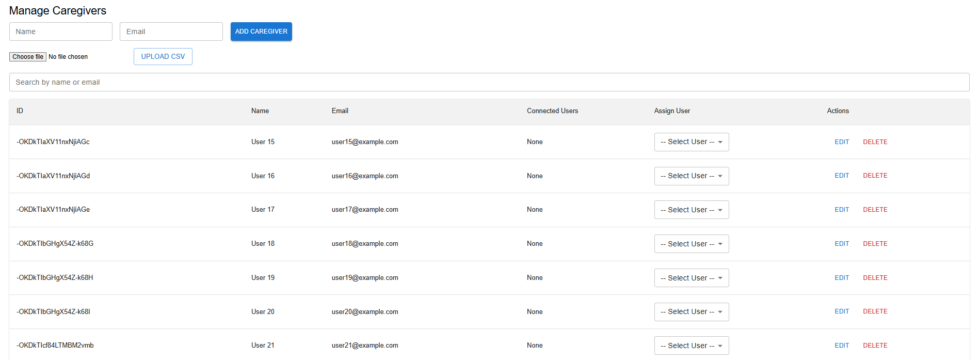Click the Upload CSV button
Screen dimensions: 980x360
pos(163,57)
